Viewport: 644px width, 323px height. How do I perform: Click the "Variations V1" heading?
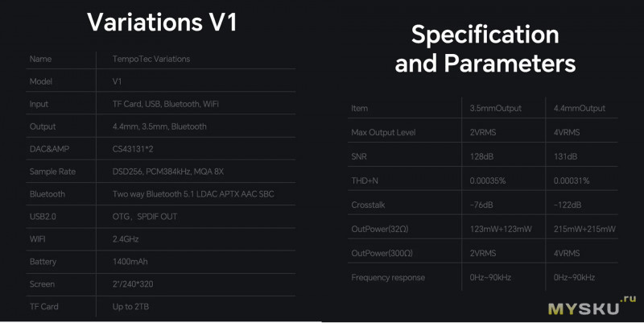click(x=162, y=22)
